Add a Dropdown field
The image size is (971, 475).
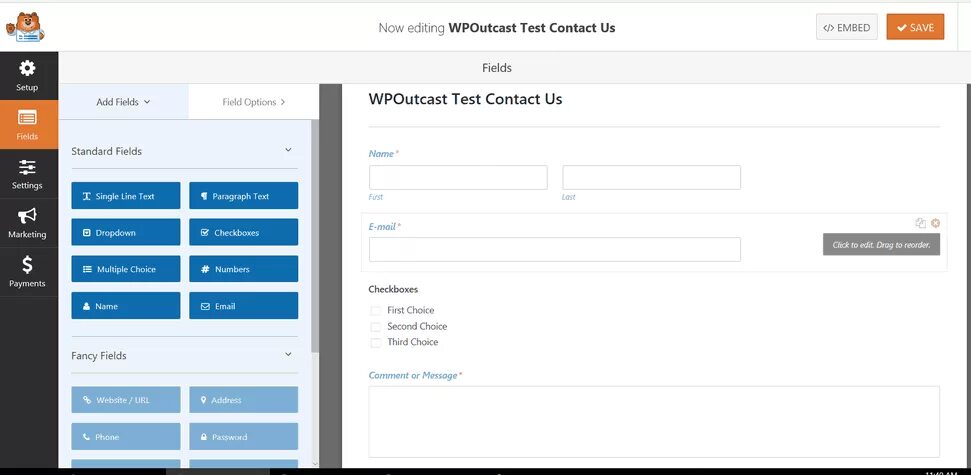[126, 232]
